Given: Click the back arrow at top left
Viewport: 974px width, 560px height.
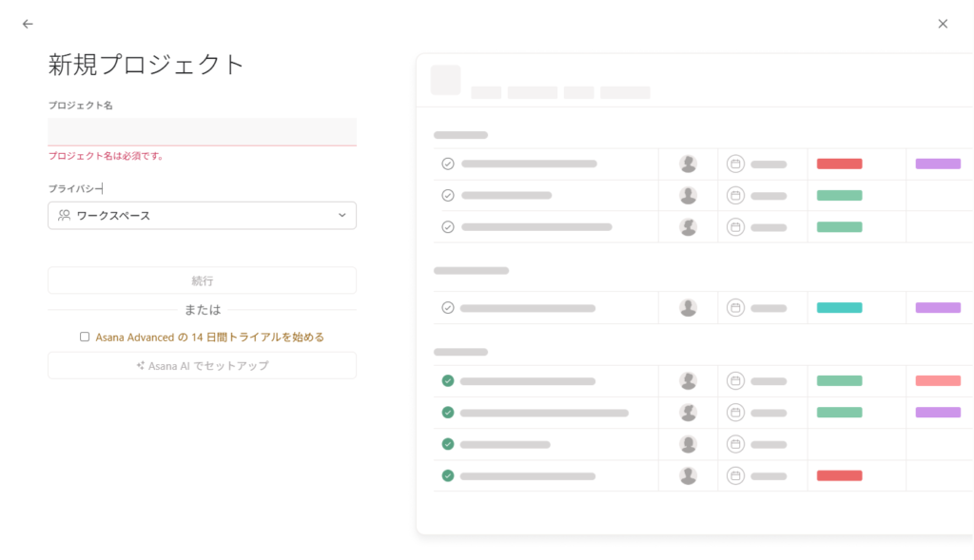Looking at the screenshot, I should 28,24.
